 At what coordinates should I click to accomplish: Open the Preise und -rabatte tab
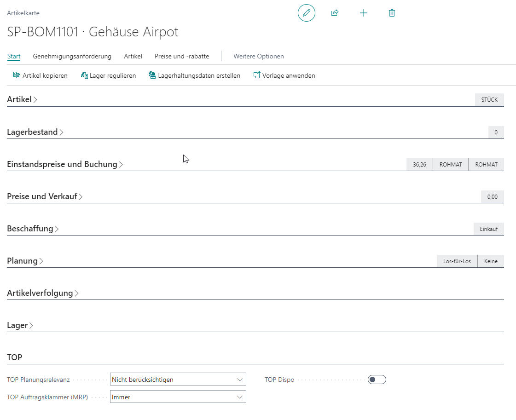182,56
